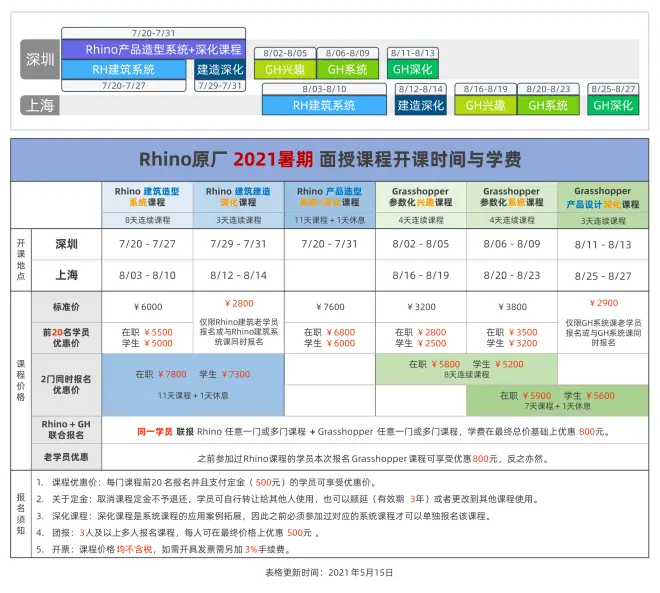Click the 在职 ¥6800 discount price
660x593 pixels.
coord(330,332)
